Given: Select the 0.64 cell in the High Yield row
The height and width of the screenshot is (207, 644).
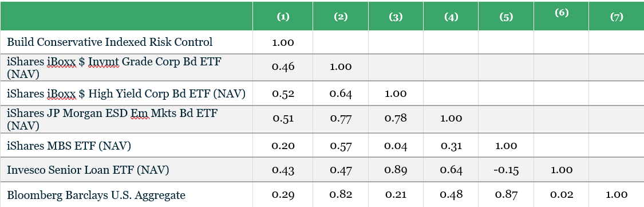Looking at the screenshot, I should [341, 93].
